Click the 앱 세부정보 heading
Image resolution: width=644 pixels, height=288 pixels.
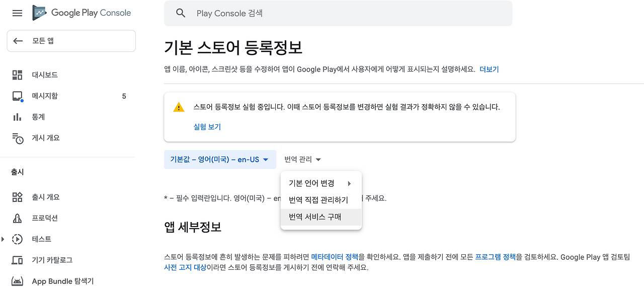(x=193, y=227)
